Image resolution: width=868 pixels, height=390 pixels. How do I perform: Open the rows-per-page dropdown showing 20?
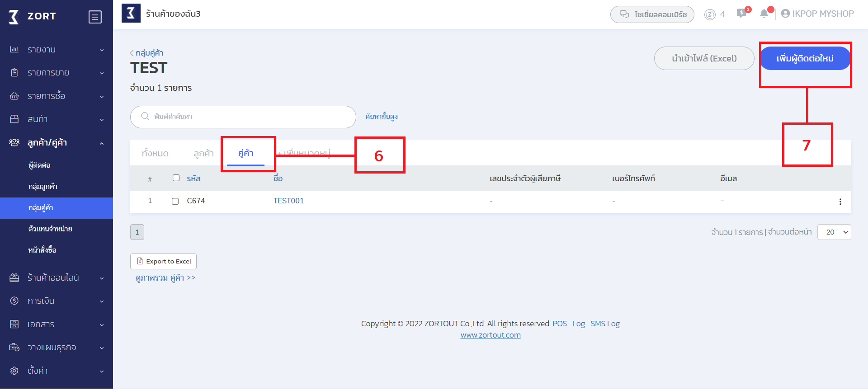(834, 232)
